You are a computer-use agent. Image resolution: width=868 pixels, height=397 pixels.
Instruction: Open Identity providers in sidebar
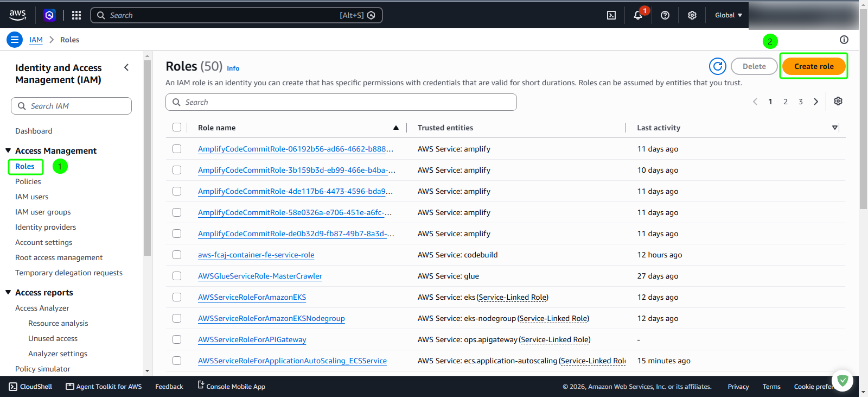tap(46, 227)
